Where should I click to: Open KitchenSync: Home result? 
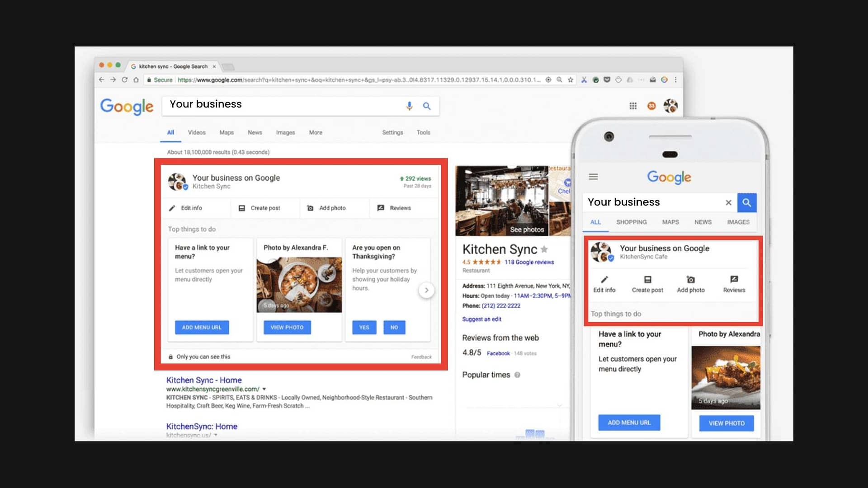[202, 426]
